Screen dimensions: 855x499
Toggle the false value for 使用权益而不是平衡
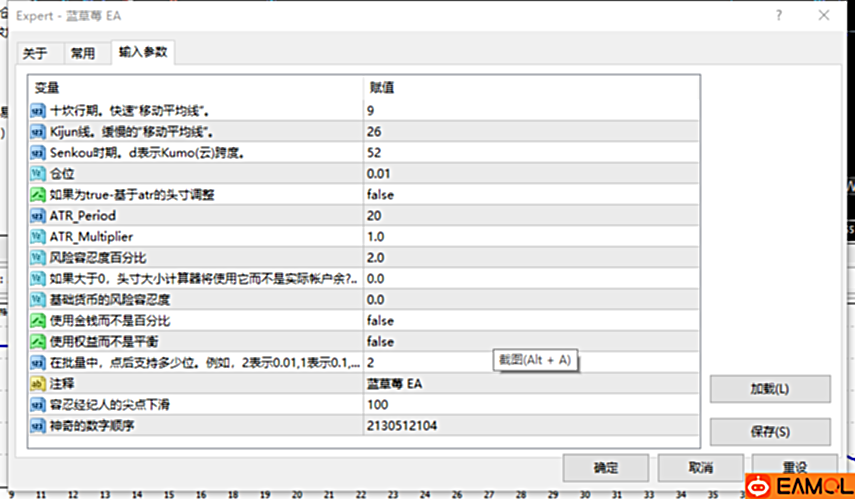(380, 342)
